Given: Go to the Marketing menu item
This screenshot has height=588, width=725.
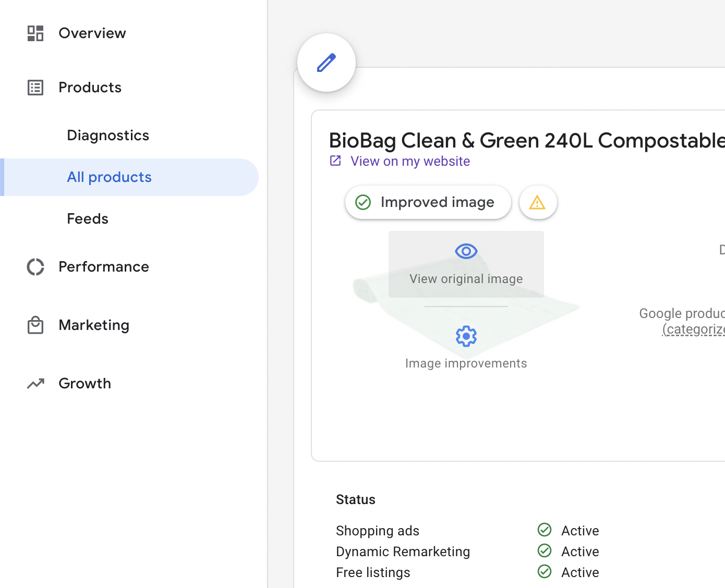Looking at the screenshot, I should 94,325.
